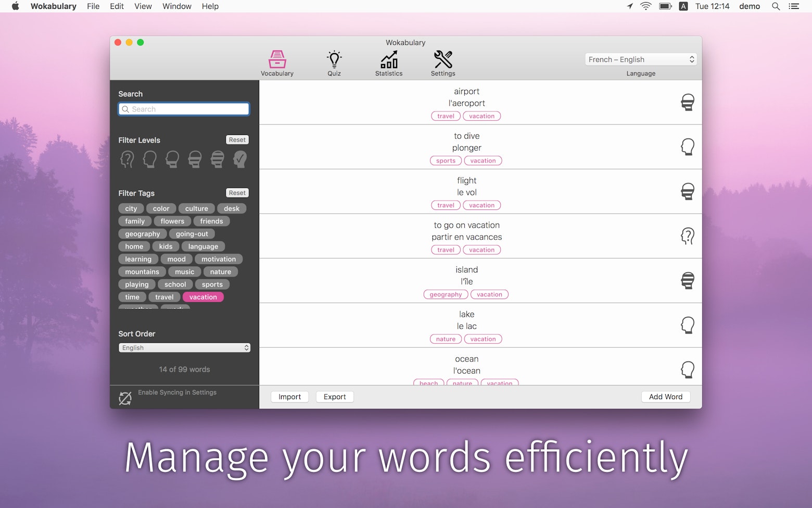Open the File menu
812x508 pixels.
pyautogui.click(x=93, y=6)
